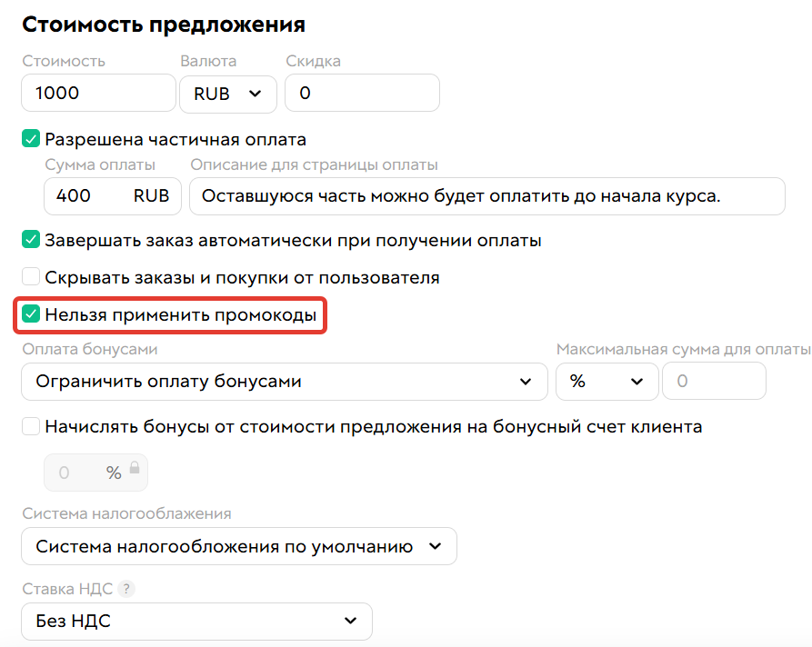This screenshot has width=812, height=647.
Task: Click the lock icon in bonus percent field
Action: point(135,468)
